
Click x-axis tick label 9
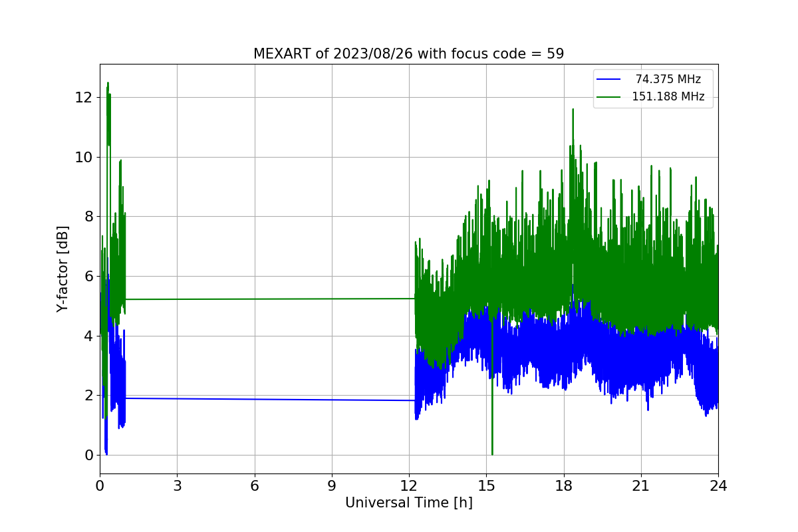332,485
